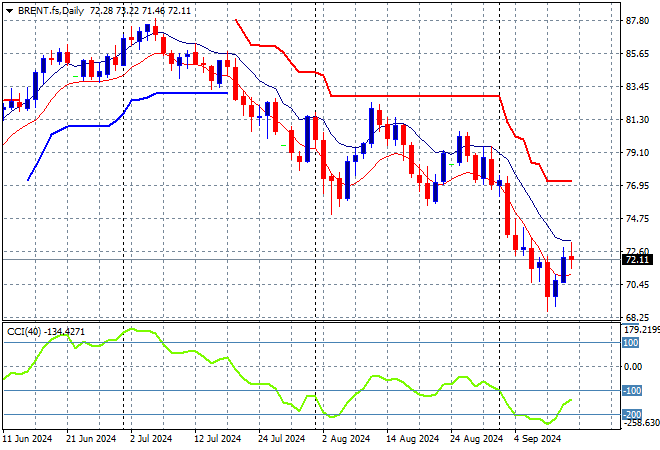This screenshot has height=450, width=660.
Task: Select the 2 Jul 2024 date label
Action: point(151,439)
